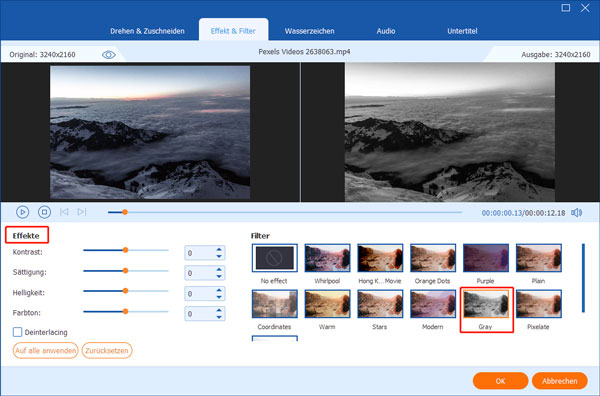This screenshot has height=396, width=600.
Task: Open the Drehen & Zuschneiden tab
Action: (x=147, y=31)
